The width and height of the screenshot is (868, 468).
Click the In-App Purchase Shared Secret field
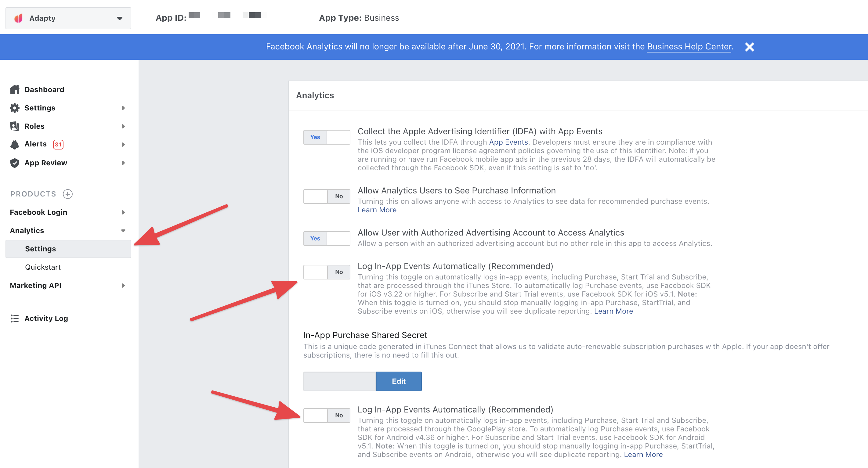339,381
